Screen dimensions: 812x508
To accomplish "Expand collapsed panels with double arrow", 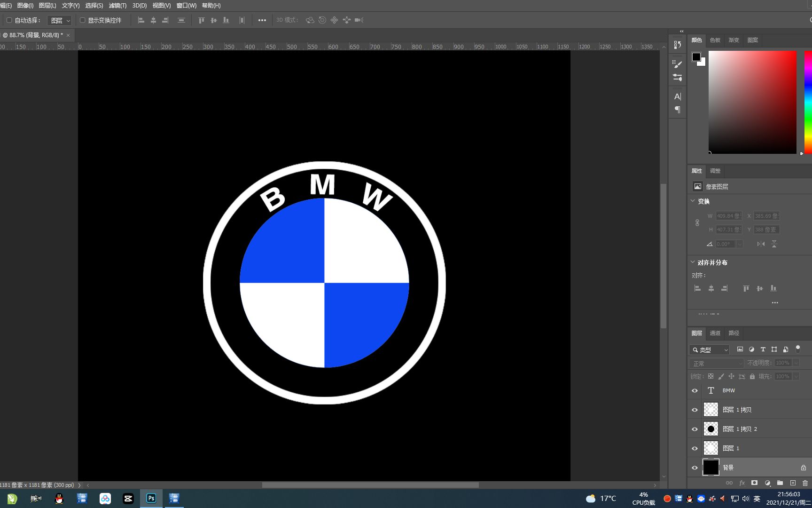I will point(681,32).
